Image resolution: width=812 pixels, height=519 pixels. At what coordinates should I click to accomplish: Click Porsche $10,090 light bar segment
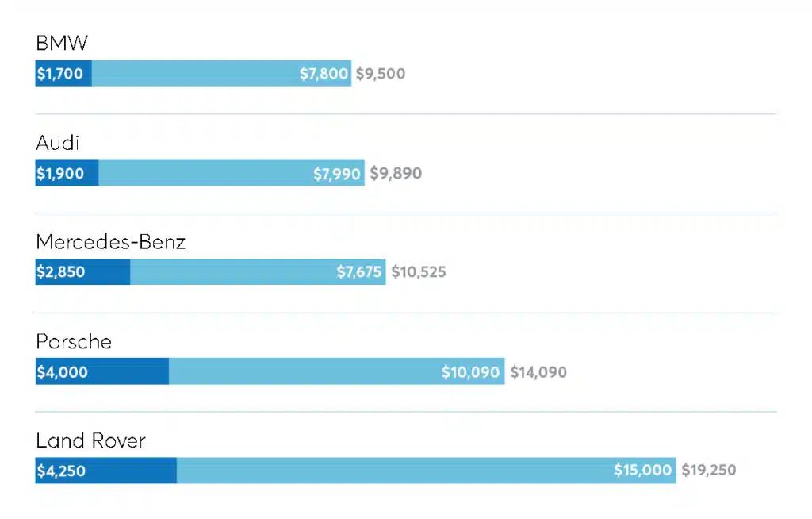(336, 371)
